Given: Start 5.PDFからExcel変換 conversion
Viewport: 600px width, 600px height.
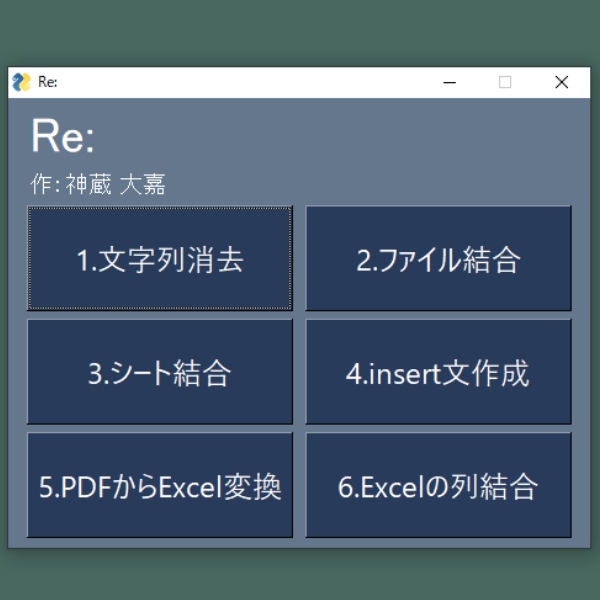Looking at the screenshot, I should click(160, 486).
